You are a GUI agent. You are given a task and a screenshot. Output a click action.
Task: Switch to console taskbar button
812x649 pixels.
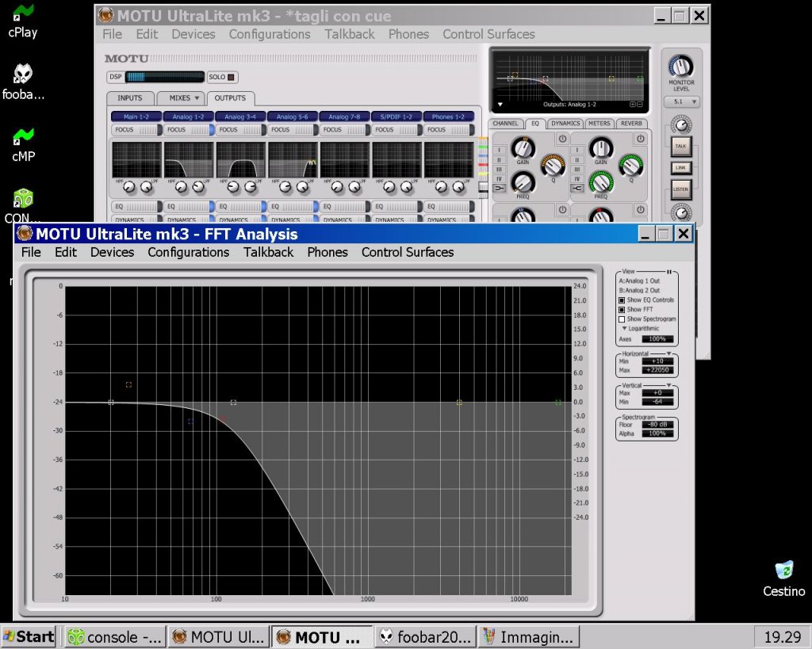pyautogui.click(x=115, y=636)
